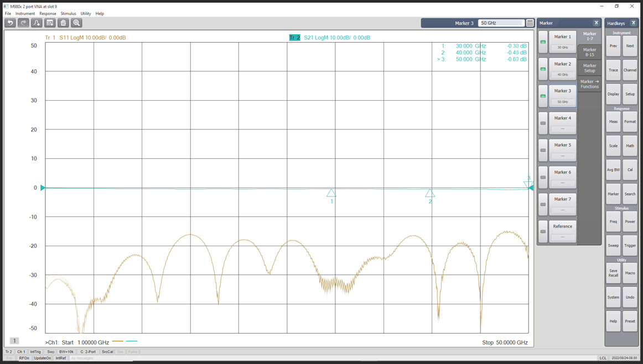Click the Search hardkey
643x364 pixels.
(630, 194)
